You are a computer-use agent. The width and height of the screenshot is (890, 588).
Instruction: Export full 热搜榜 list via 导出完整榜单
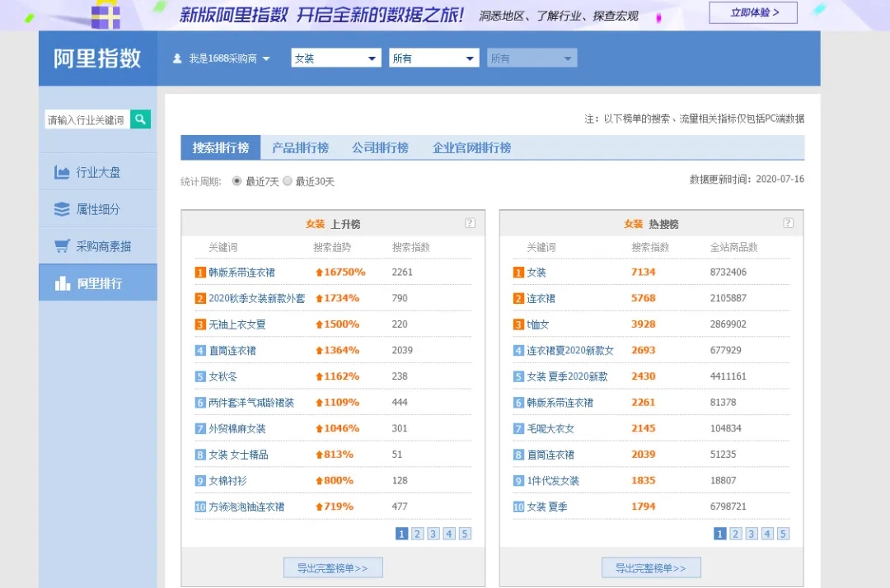click(x=651, y=567)
